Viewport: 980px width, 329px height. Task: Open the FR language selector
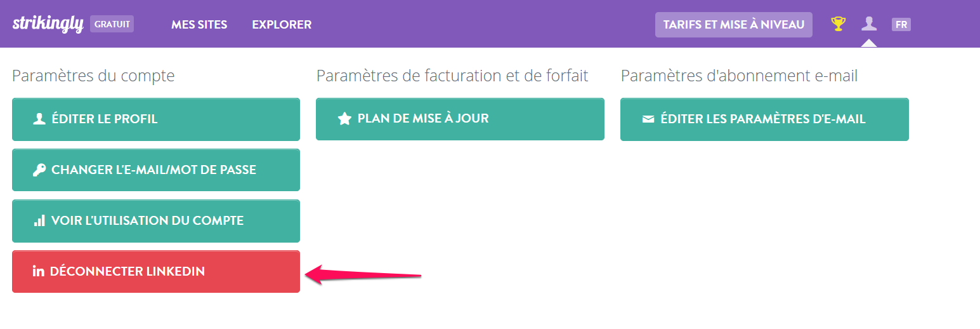click(901, 25)
